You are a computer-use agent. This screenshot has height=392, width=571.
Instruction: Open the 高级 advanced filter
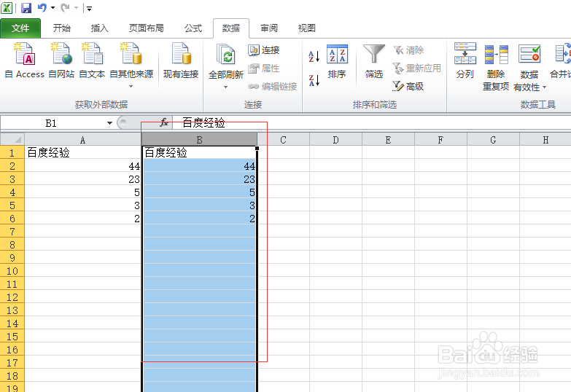[x=408, y=86]
